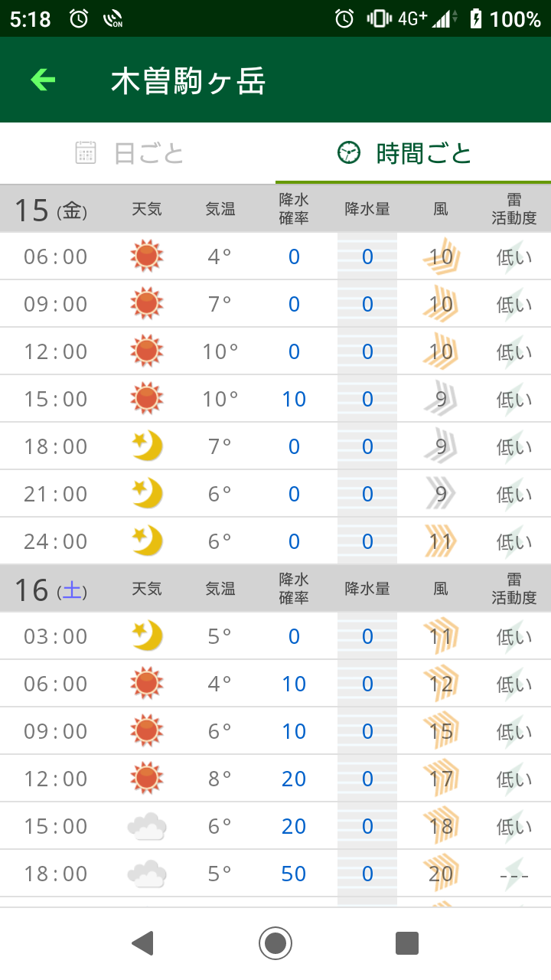551x980 pixels.
Task: Select the Saturday 18:00 forecast row
Action: click(x=275, y=874)
